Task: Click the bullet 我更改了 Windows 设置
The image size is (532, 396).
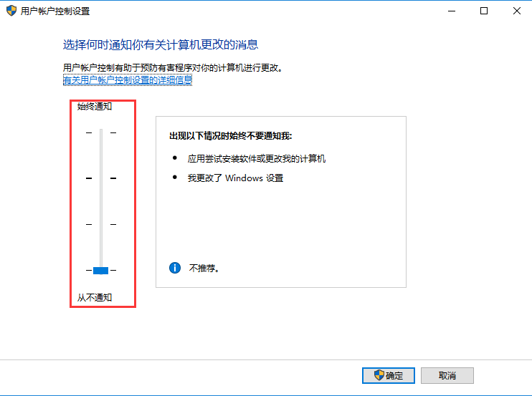Action: click(x=235, y=178)
